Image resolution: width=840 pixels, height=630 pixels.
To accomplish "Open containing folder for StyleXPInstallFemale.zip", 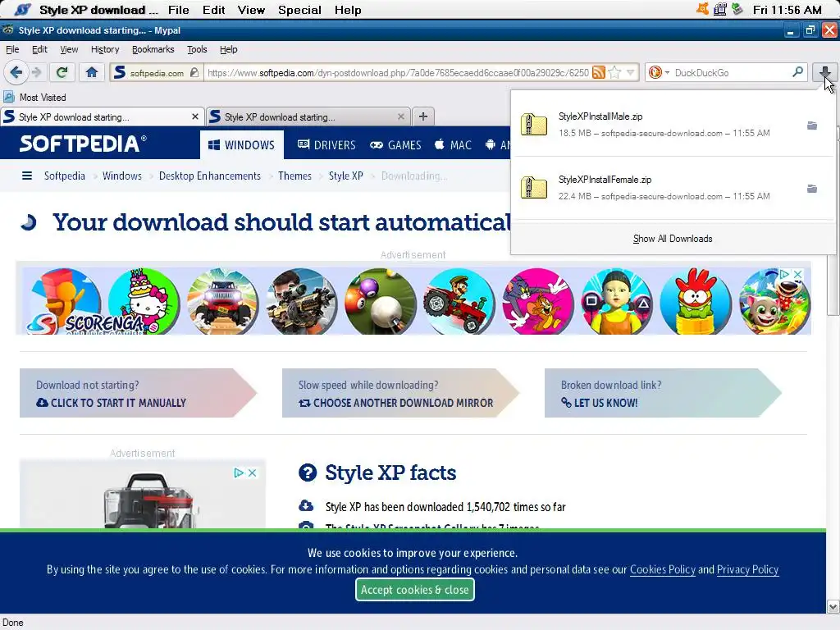I will coord(812,189).
